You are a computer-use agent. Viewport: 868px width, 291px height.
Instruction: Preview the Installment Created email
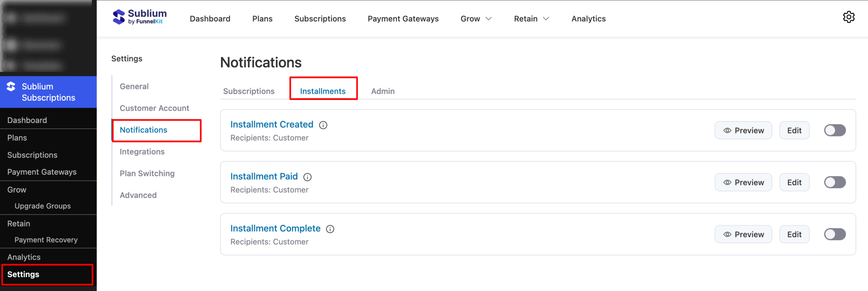(743, 130)
